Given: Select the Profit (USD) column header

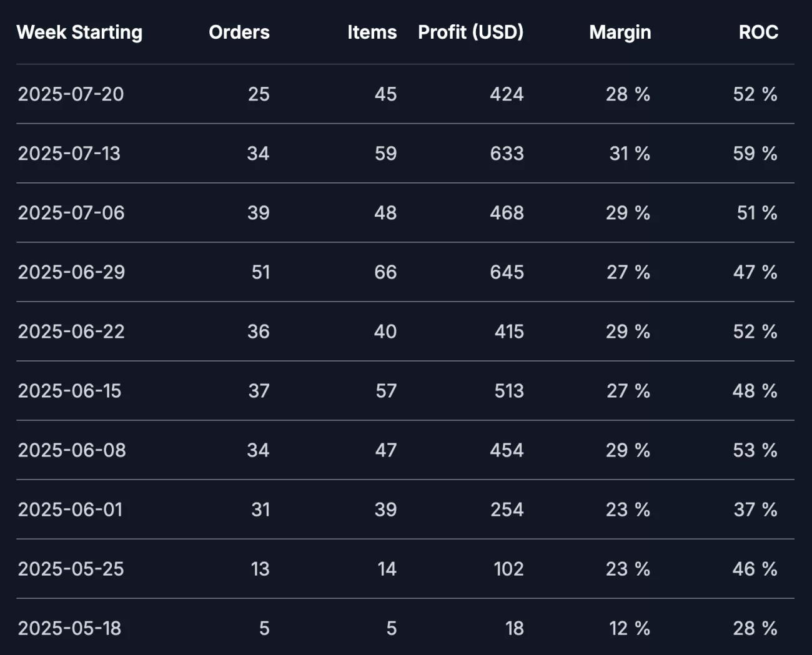Looking at the screenshot, I should pyautogui.click(x=471, y=32).
